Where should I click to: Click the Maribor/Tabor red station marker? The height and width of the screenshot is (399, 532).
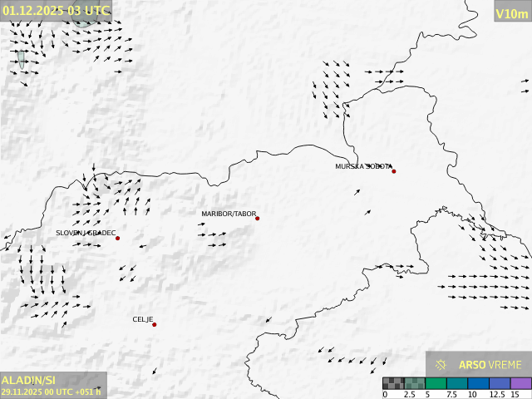[x=258, y=219]
